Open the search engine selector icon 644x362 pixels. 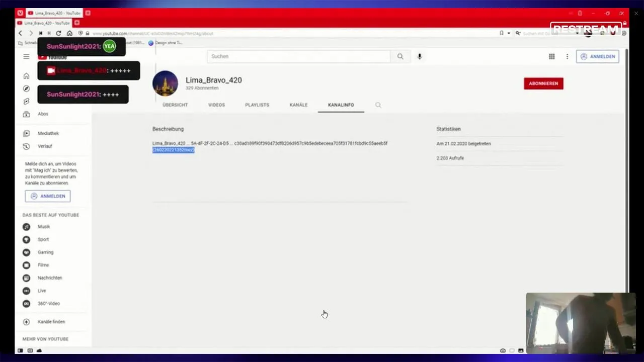518,33
